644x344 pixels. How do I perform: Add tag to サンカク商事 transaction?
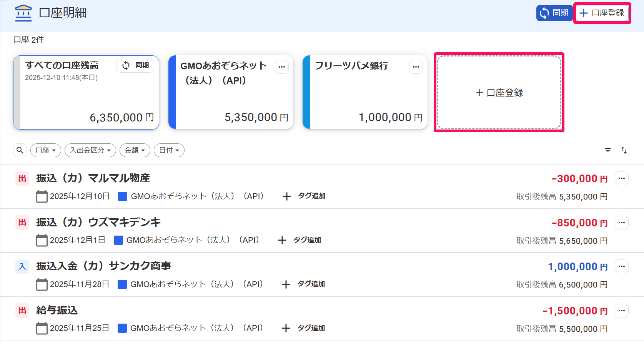[303, 284]
